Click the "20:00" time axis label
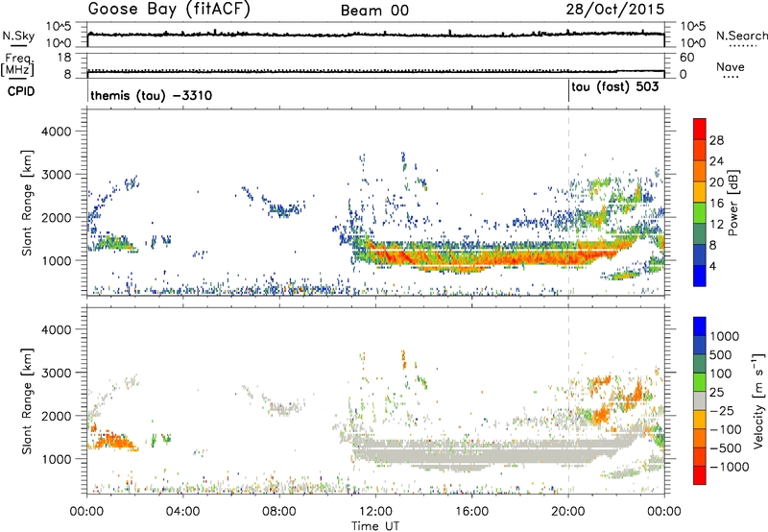 tap(567, 512)
